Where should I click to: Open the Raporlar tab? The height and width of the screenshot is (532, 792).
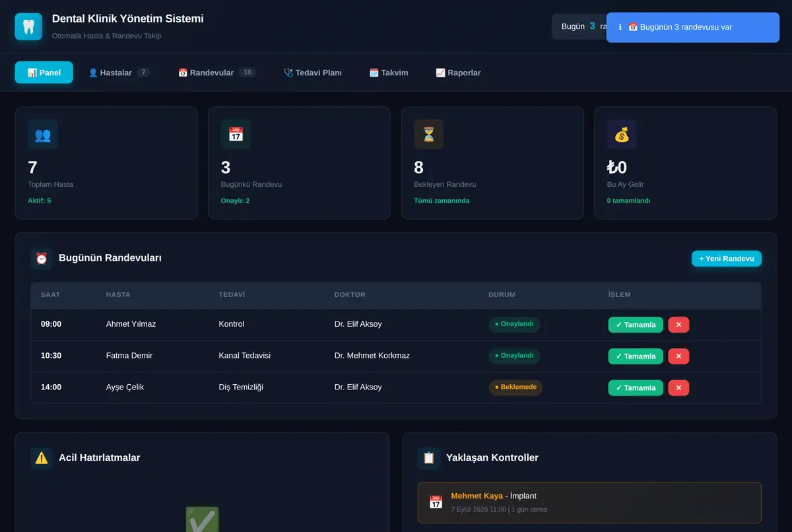click(458, 73)
